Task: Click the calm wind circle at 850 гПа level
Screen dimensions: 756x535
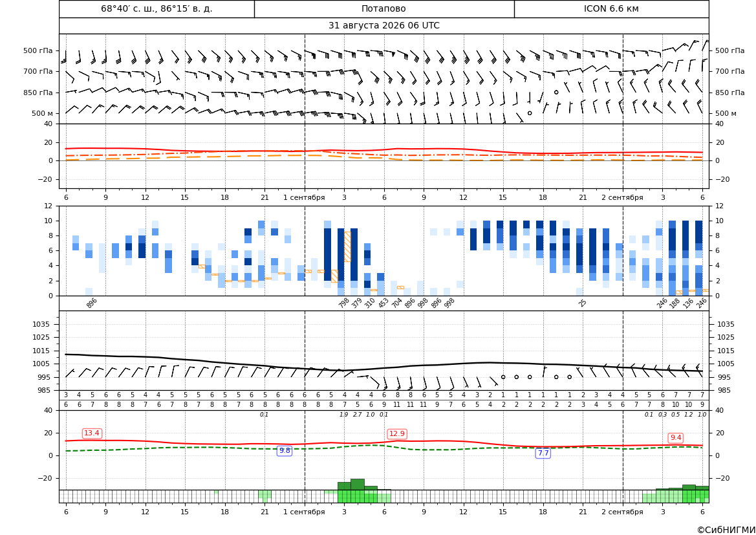Action: (x=556, y=92)
